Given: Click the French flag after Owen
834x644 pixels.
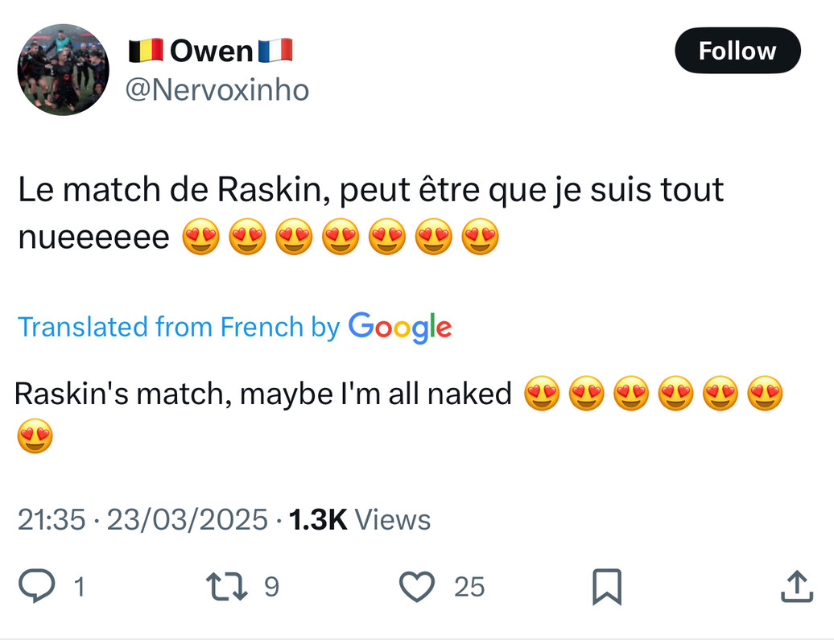Looking at the screenshot, I should [275, 51].
